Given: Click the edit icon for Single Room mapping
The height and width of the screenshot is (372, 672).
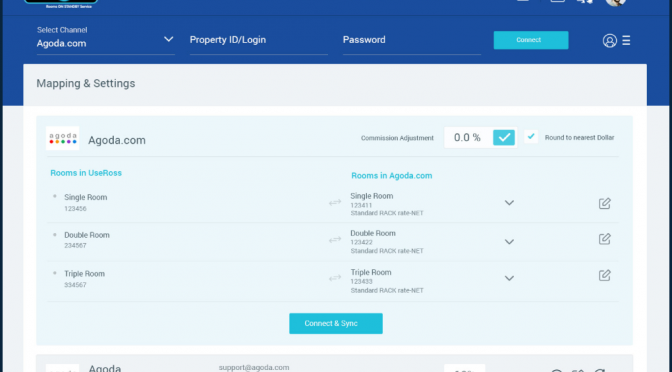Looking at the screenshot, I should pyautogui.click(x=604, y=203).
